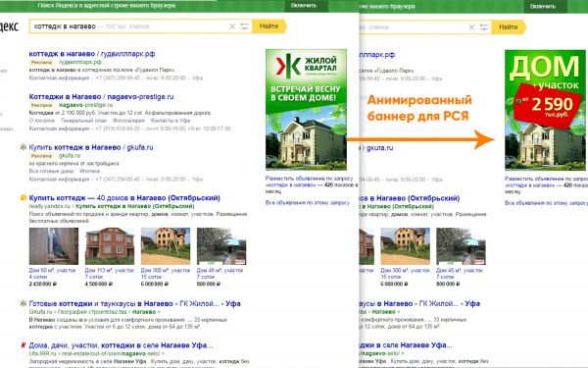Click 'Ипотека' sitelink under gkufa.ru ad
The width and height of the screenshot is (588, 368).
point(89,171)
